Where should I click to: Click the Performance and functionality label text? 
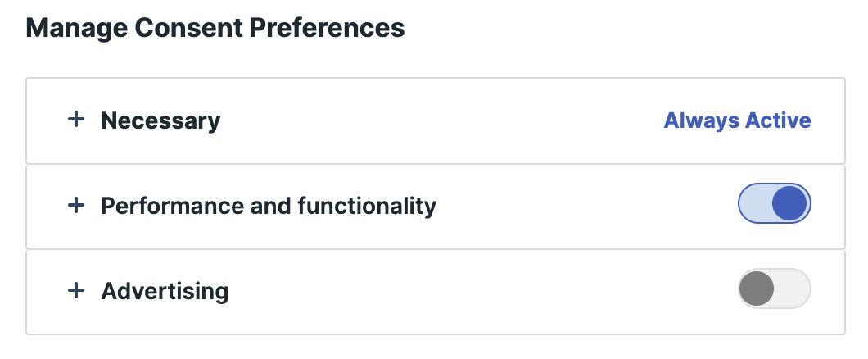tap(269, 206)
